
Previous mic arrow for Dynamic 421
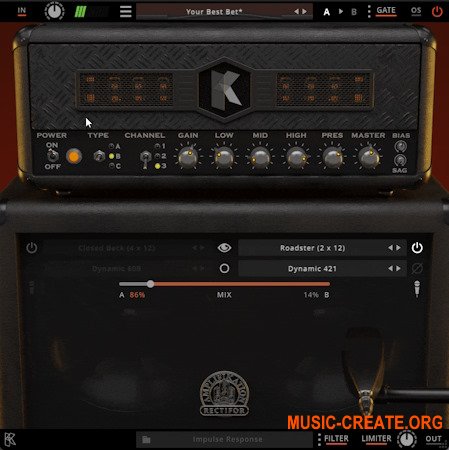click(x=390, y=268)
